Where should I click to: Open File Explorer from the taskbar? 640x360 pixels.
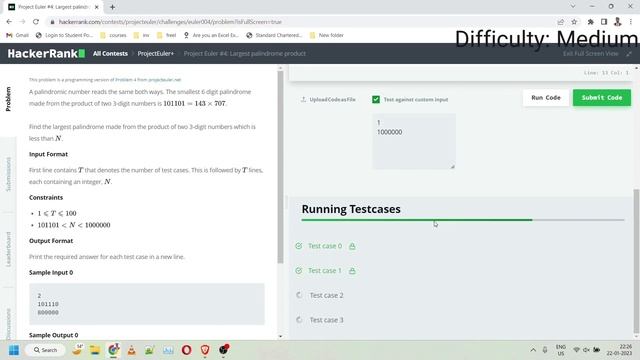(95, 350)
